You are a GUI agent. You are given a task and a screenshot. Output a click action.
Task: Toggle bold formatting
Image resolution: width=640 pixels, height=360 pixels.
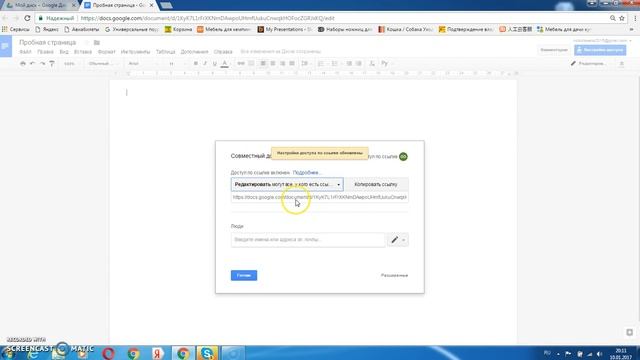[196, 64]
